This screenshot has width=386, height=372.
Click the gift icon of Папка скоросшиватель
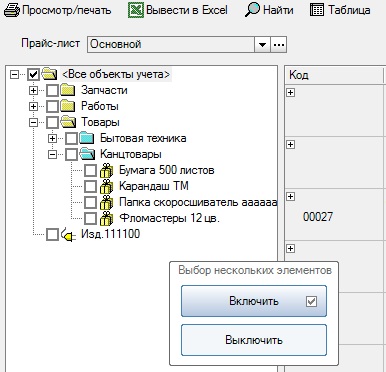(106, 202)
